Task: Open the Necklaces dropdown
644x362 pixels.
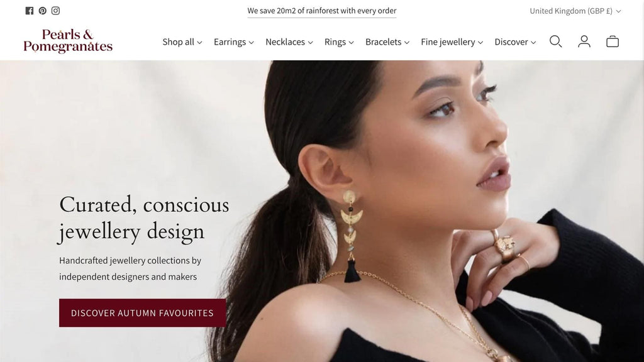Action: pos(289,42)
